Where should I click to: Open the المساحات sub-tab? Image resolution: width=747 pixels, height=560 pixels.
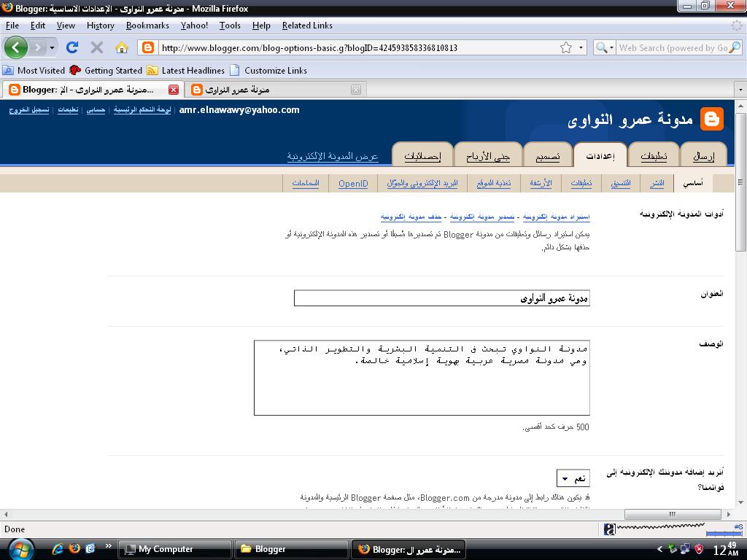click(306, 183)
